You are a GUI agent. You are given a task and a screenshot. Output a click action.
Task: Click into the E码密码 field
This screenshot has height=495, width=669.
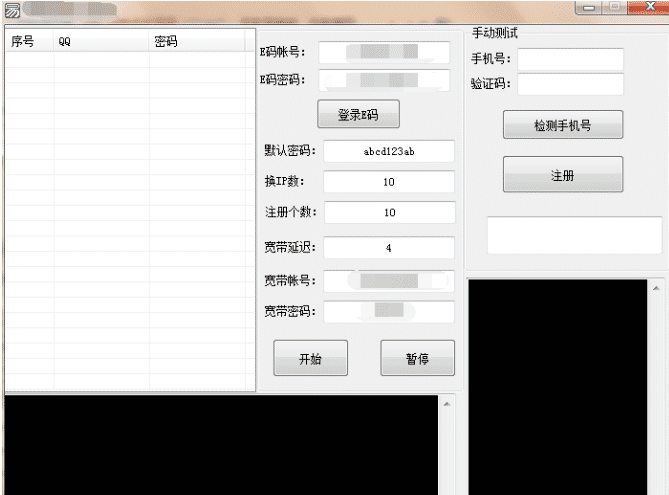tap(385, 80)
